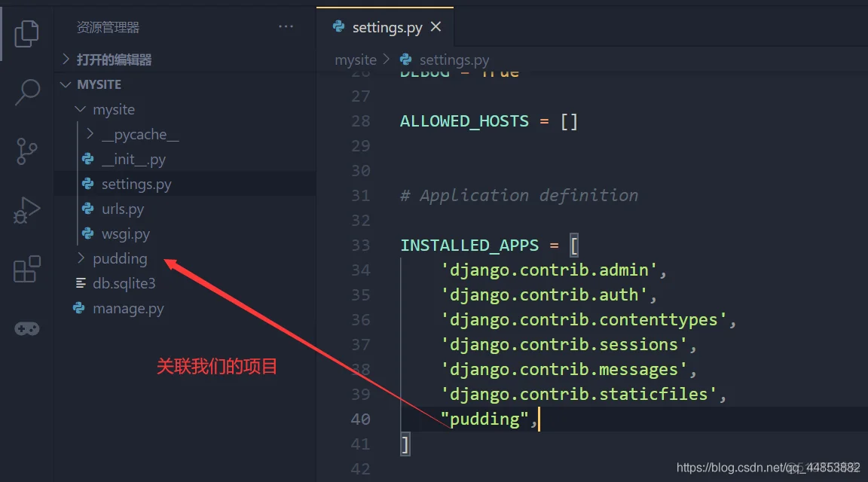Click 'django.contrib.auth' string
Viewport: 868px width, 482px height.
click(544, 295)
